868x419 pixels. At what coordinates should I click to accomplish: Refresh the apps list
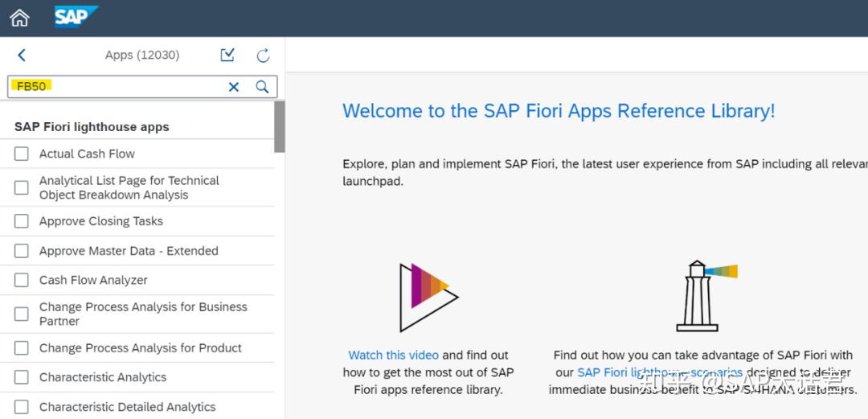tap(263, 55)
